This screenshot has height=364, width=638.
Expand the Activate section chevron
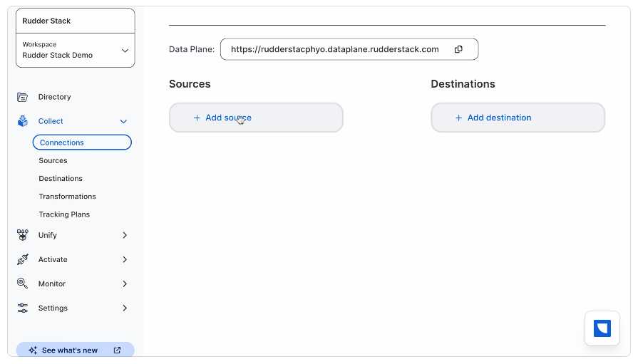[x=125, y=259]
